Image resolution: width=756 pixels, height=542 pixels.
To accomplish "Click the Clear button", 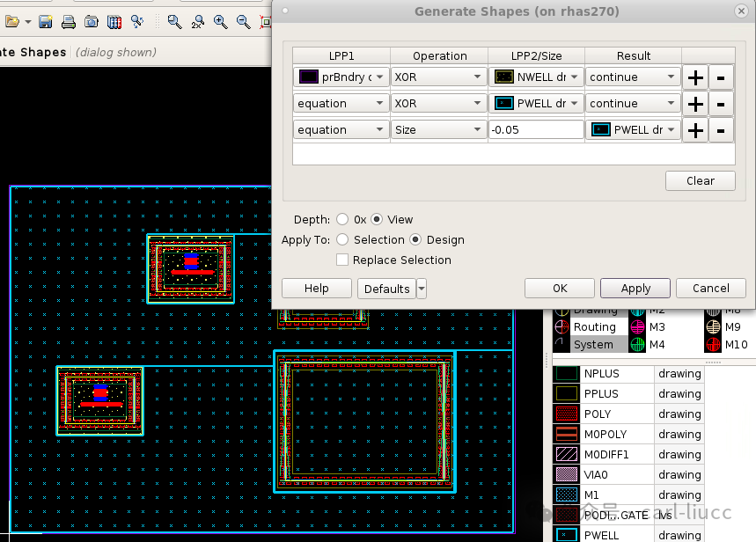I will click(700, 181).
